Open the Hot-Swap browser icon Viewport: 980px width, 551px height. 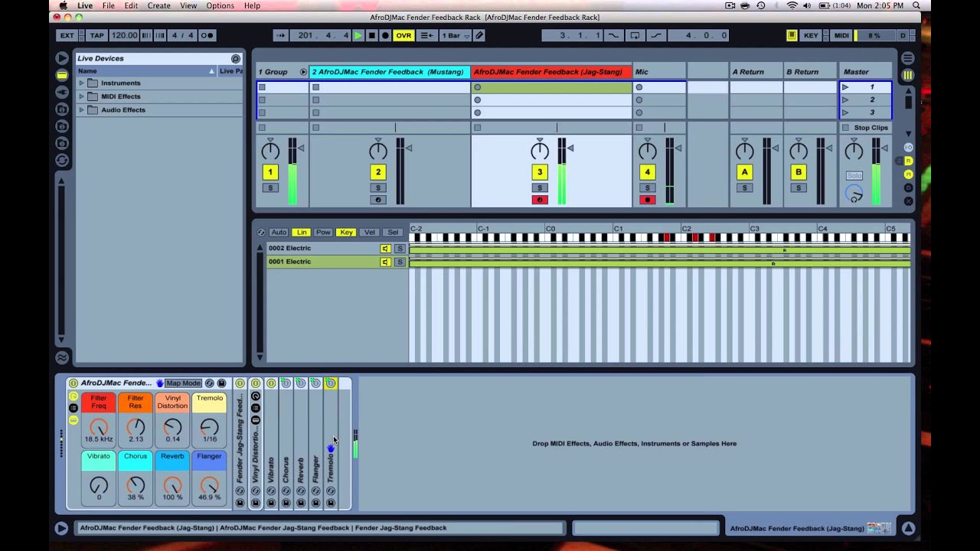point(62,160)
